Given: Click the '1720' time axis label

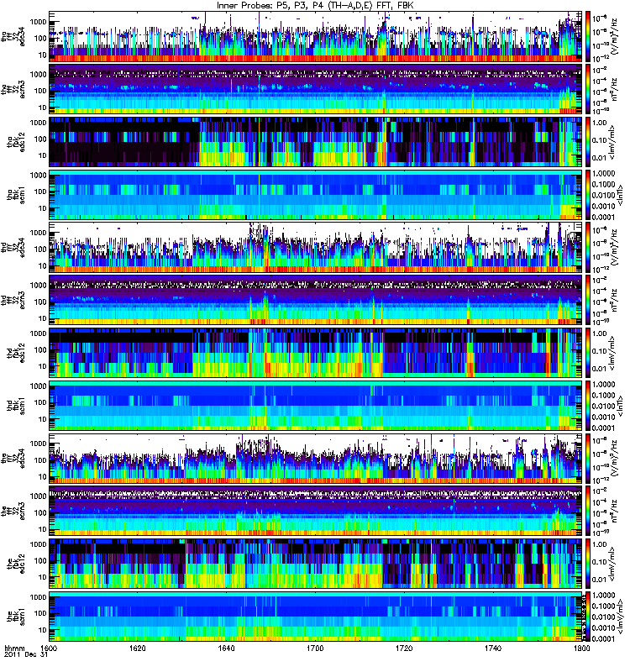Looking at the screenshot, I should (x=404, y=648).
